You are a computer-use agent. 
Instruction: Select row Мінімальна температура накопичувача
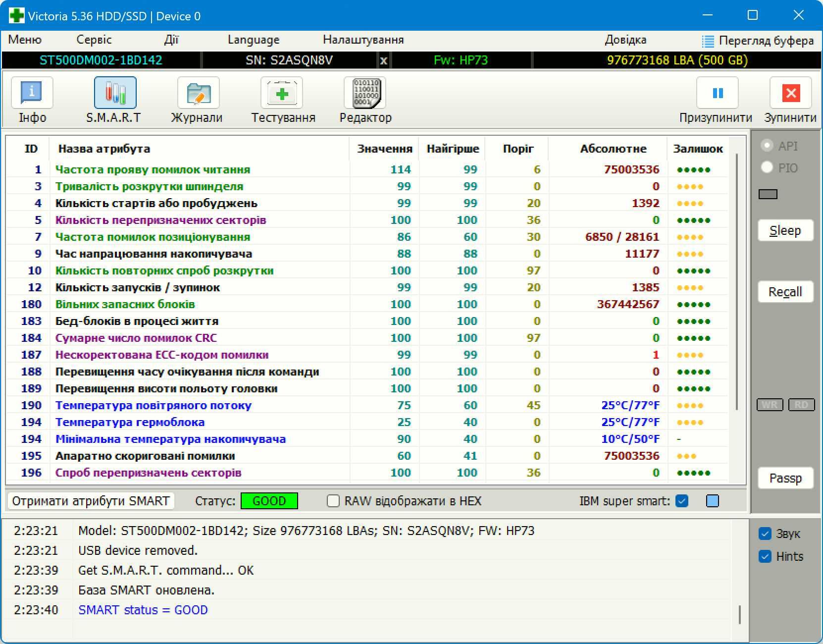(367, 439)
